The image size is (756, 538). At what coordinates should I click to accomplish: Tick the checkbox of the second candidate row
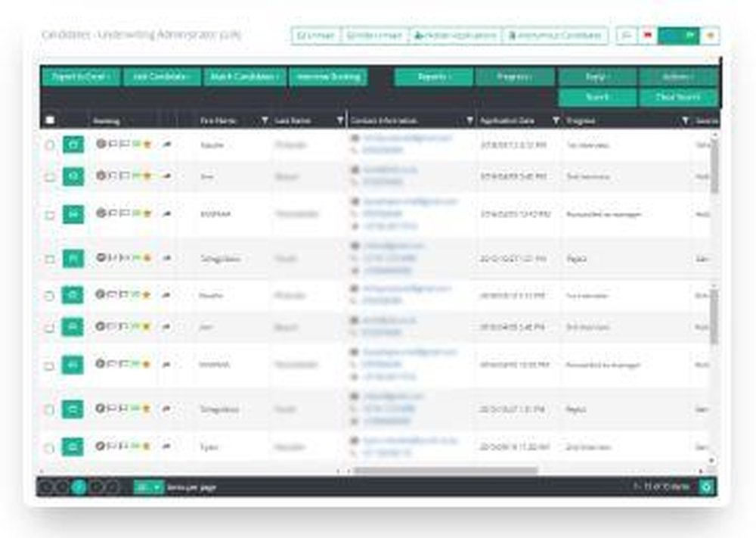click(49, 177)
